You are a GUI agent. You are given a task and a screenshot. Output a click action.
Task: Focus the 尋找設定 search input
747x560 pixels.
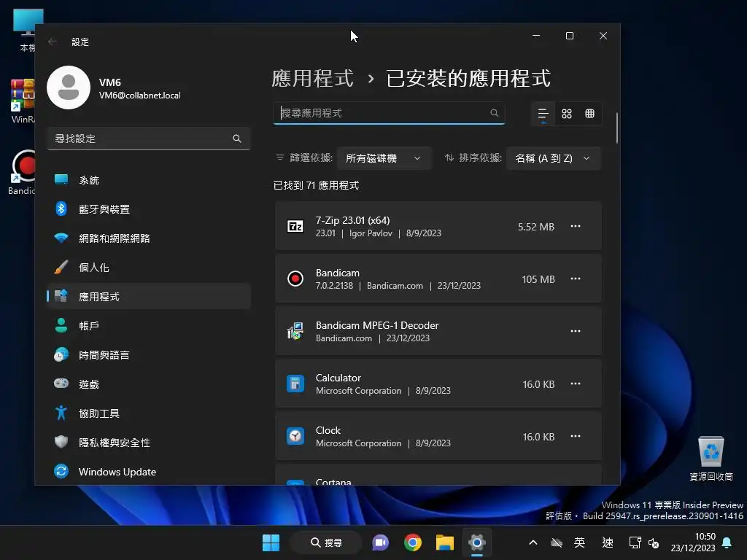click(149, 139)
